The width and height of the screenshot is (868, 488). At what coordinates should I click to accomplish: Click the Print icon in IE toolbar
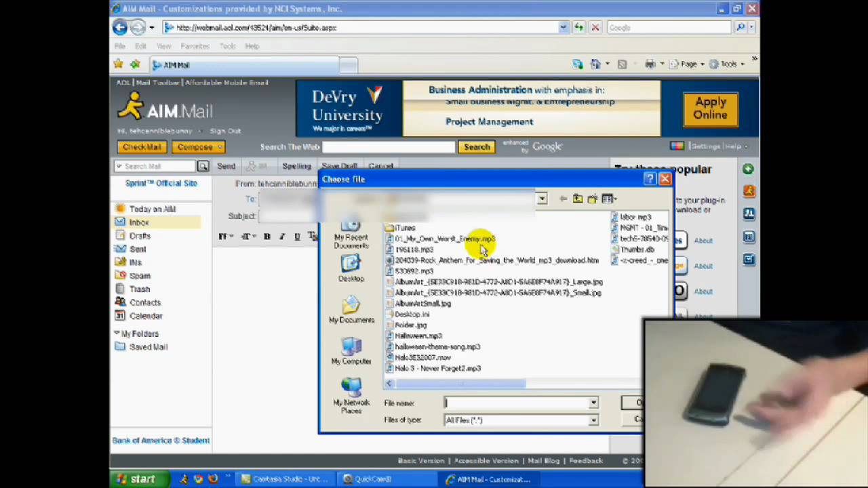[650, 64]
